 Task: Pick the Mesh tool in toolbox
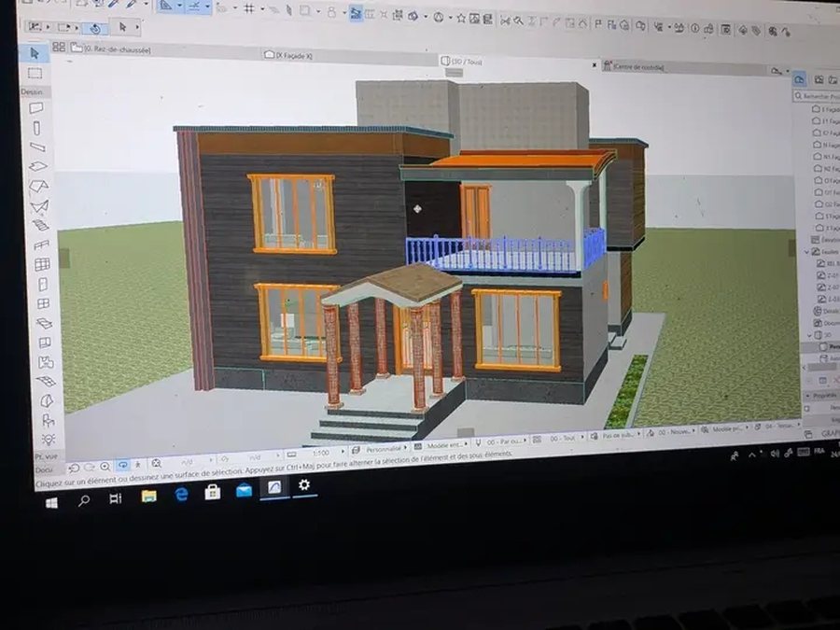click(x=46, y=382)
